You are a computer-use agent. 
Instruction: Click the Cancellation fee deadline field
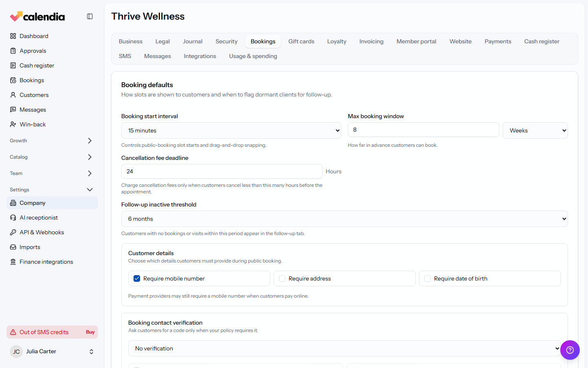[222, 171]
